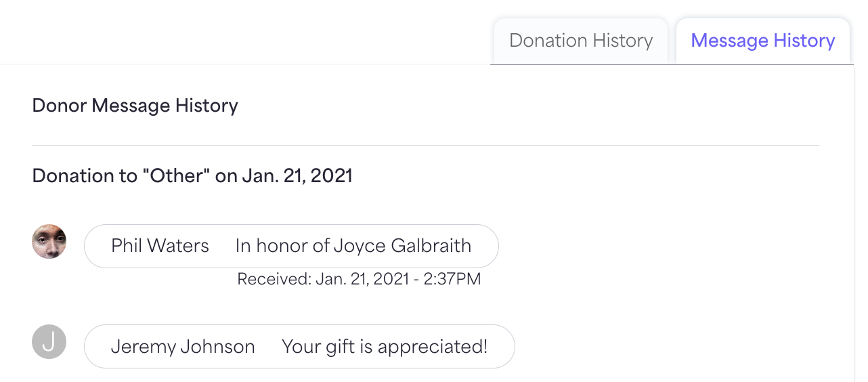Click the "Received:" label under Phil's message
The width and height of the screenshot is (868, 382).
pyautogui.click(x=274, y=279)
